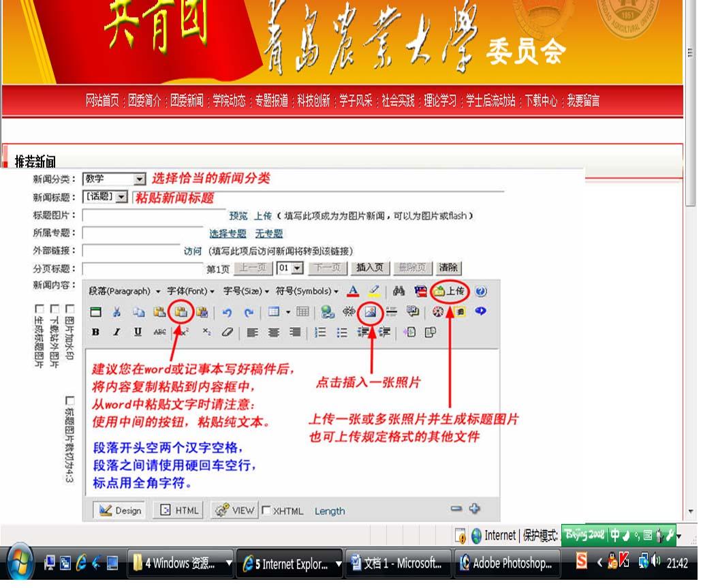The height and width of the screenshot is (588, 703).
Task: Click the 插入页 button
Action: coord(370,268)
